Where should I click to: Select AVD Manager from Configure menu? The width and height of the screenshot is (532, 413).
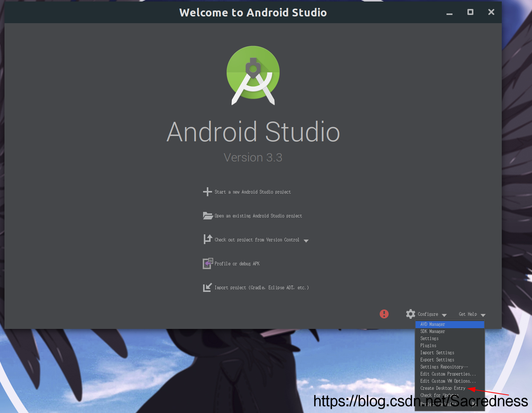coord(450,324)
